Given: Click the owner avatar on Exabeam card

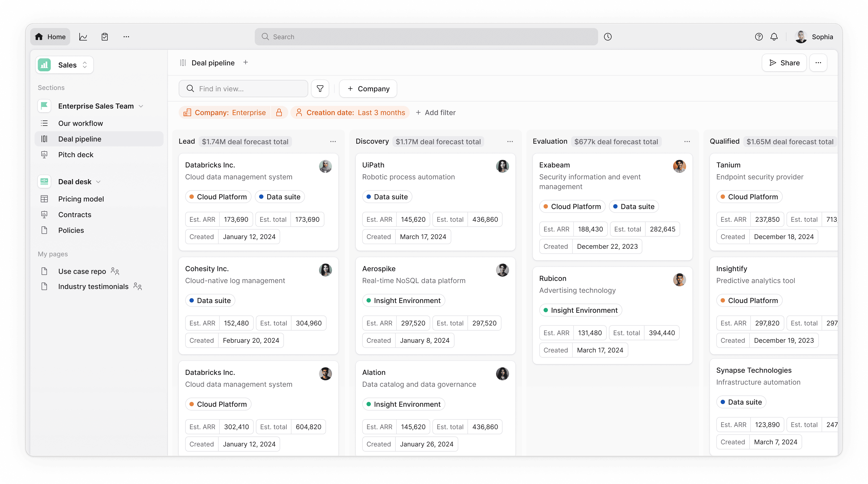Looking at the screenshot, I should [x=679, y=166].
